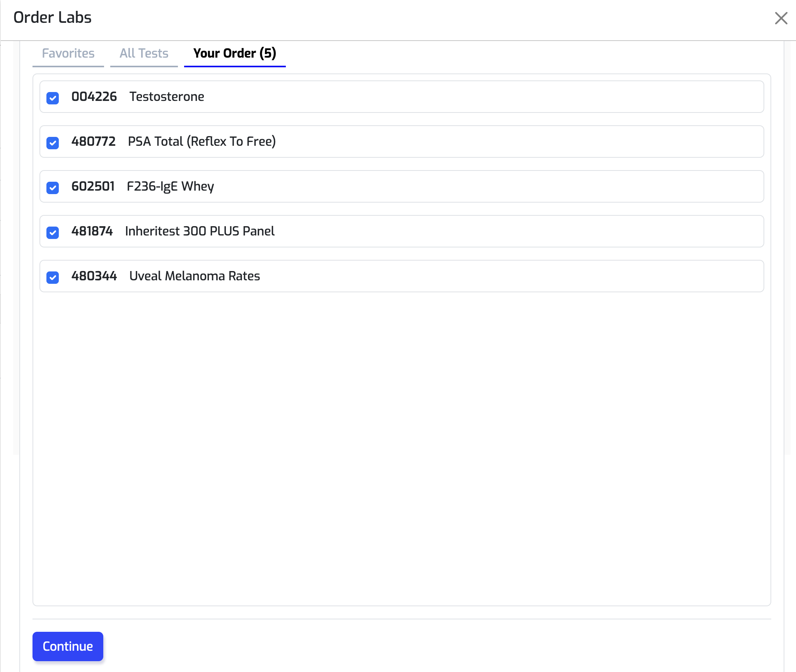Image resolution: width=796 pixels, height=672 pixels.
Task: Switch to the Favorites tab
Action: pos(68,53)
